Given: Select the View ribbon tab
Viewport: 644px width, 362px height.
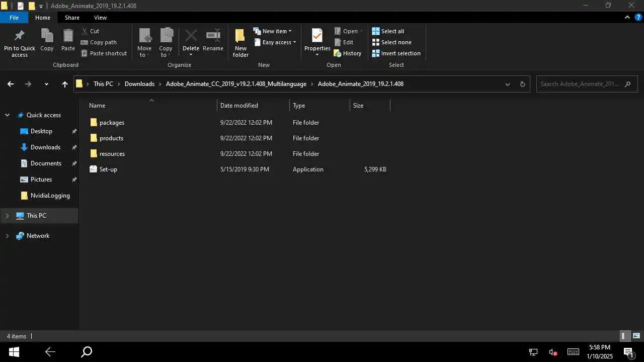Looking at the screenshot, I should [x=100, y=18].
